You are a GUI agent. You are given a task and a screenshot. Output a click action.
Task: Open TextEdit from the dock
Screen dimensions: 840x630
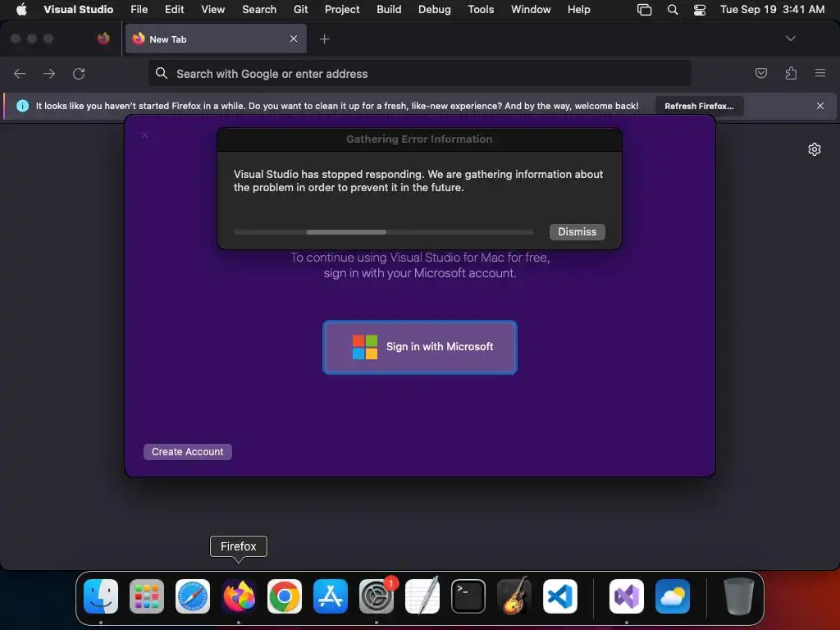pyautogui.click(x=422, y=596)
